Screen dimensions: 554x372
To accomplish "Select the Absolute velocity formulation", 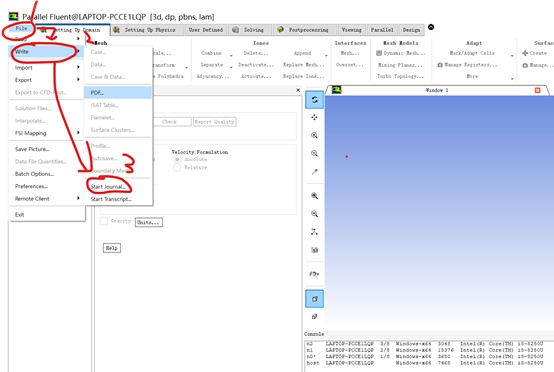I will pos(177,159).
